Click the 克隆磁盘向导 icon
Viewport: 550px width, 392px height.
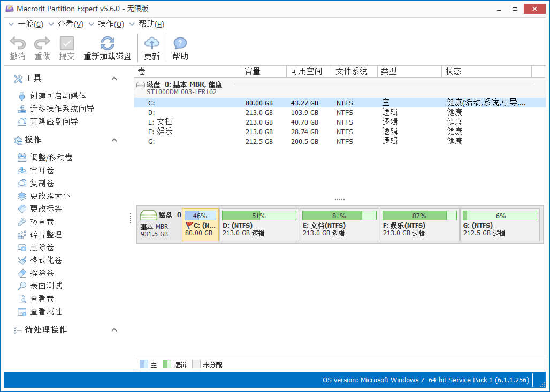coord(22,122)
